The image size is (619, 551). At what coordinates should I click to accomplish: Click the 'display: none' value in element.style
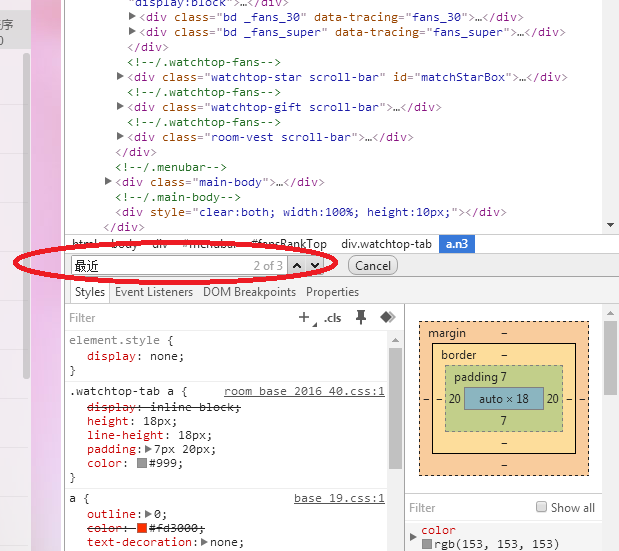[x=166, y=356]
